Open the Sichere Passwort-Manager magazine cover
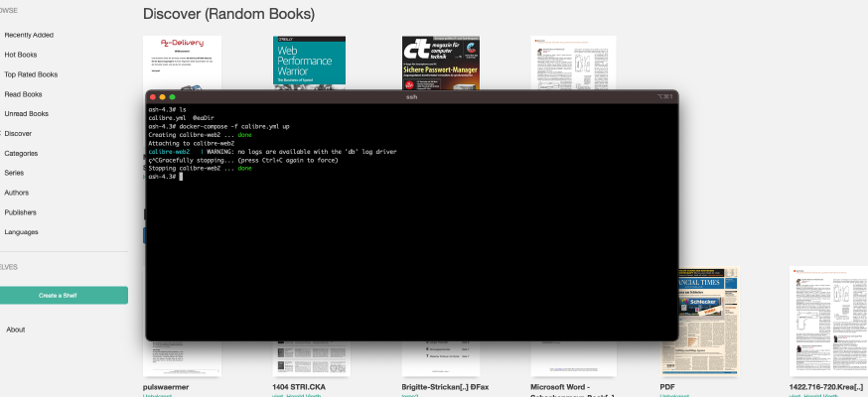The width and height of the screenshot is (868, 397). click(x=441, y=63)
